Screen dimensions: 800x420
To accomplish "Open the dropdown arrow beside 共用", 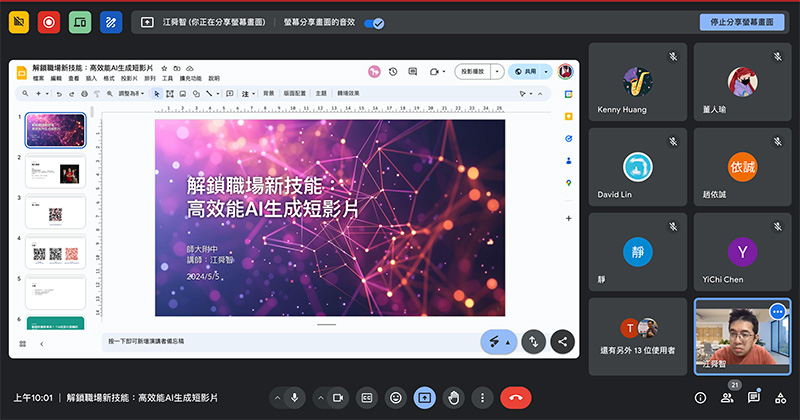I will point(546,72).
